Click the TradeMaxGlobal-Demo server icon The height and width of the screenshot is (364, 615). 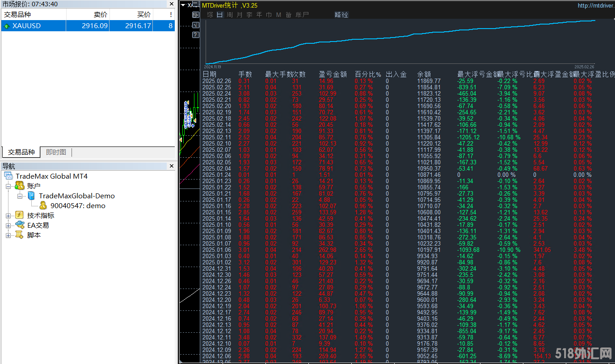(31, 196)
